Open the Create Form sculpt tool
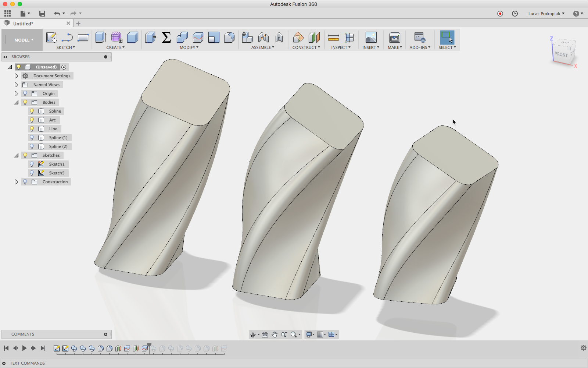The height and width of the screenshot is (368, 588). click(x=116, y=38)
